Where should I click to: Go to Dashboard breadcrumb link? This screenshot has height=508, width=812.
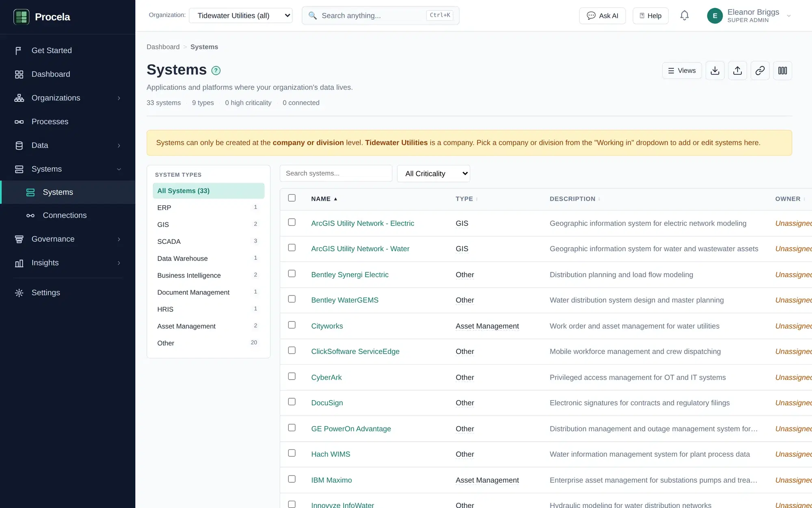coord(163,47)
